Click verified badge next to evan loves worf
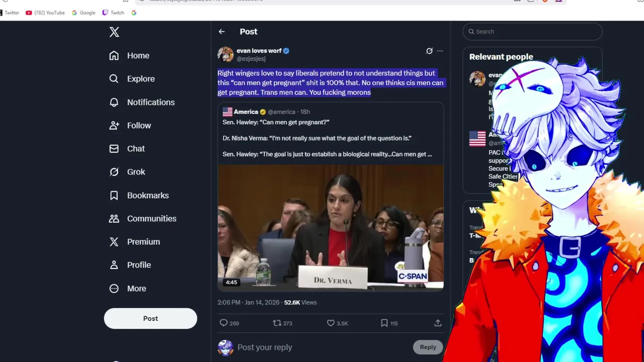The height and width of the screenshot is (362, 644). (x=286, y=51)
